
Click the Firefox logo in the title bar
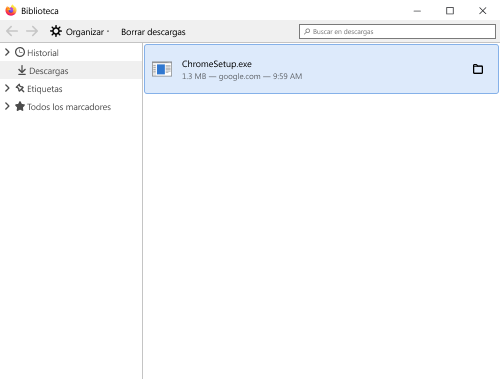coord(11,11)
